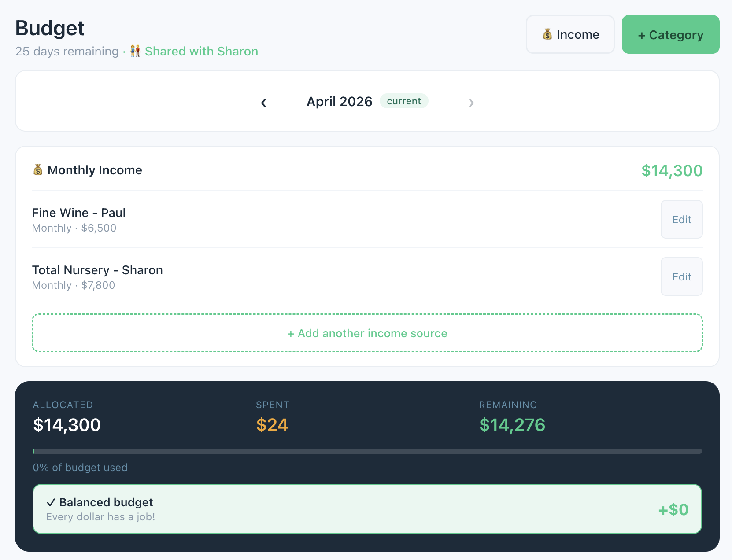Screen dimensions: 732x560
Task: Go to previous month using left chevron
Action: (x=263, y=103)
